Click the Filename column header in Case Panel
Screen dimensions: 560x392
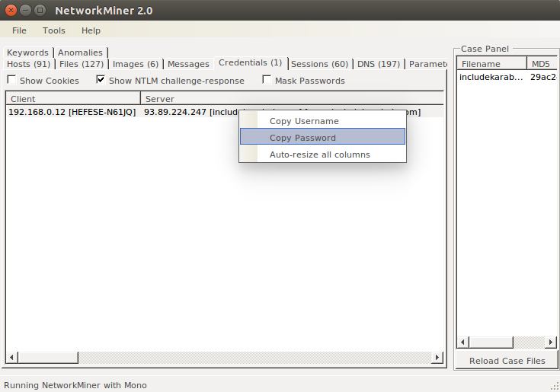pos(491,64)
